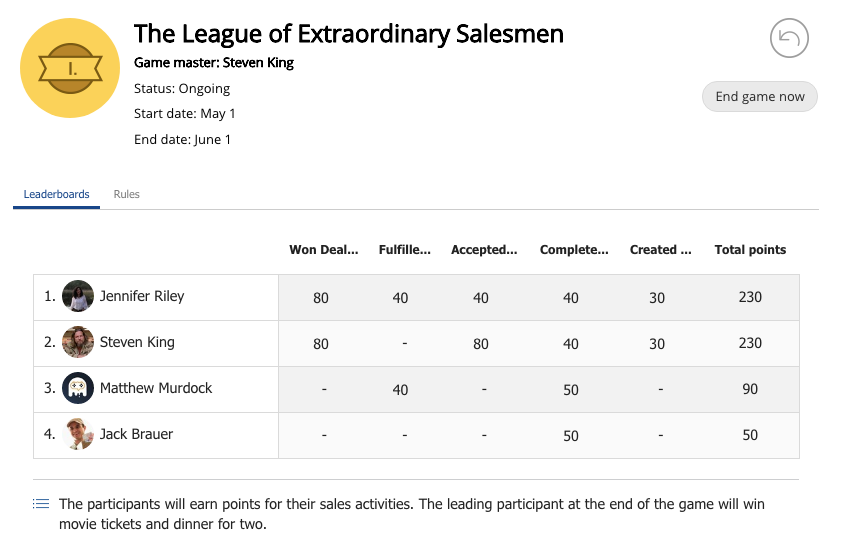The height and width of the screenshot is (548, 853).
Task: Select the Matthew Murdock name entry
Action: pos(156,388)
